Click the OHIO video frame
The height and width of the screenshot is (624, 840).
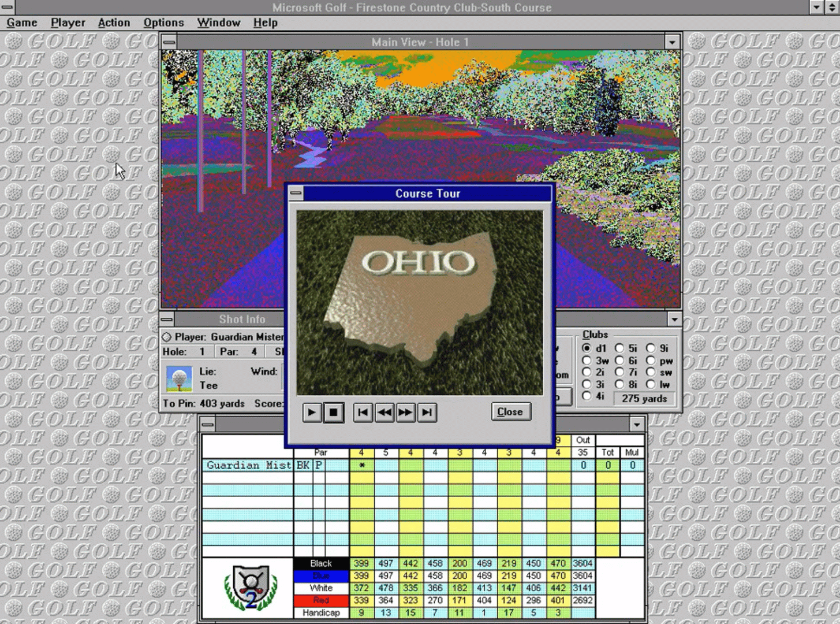[420, 302]
